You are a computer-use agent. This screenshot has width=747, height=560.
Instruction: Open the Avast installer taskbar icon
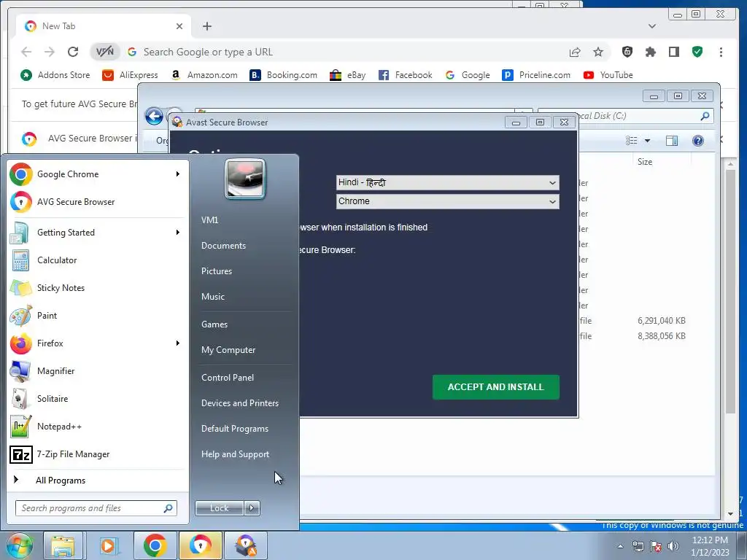tap(246, 545)
